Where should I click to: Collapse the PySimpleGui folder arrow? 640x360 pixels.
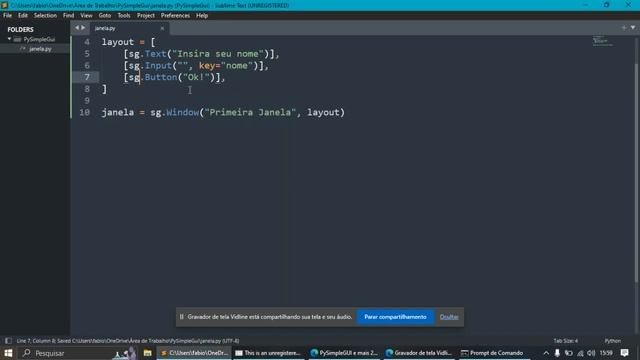pos(9,39)
